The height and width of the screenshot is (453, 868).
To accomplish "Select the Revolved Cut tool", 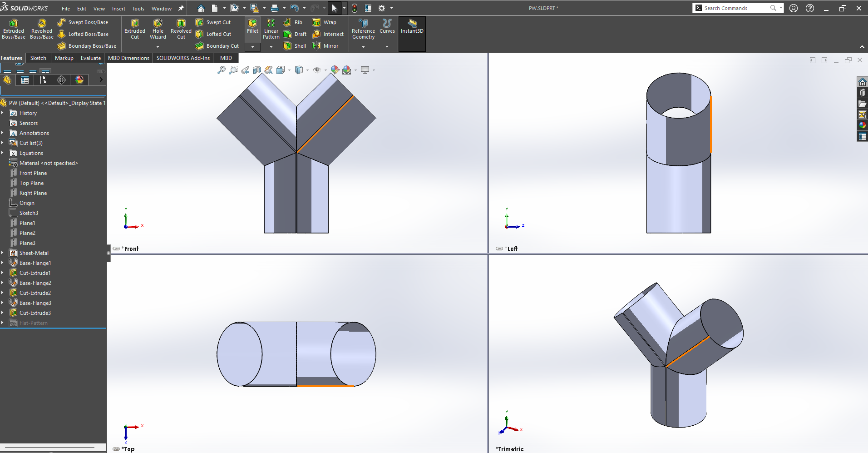I will click(x=181, y=29).
